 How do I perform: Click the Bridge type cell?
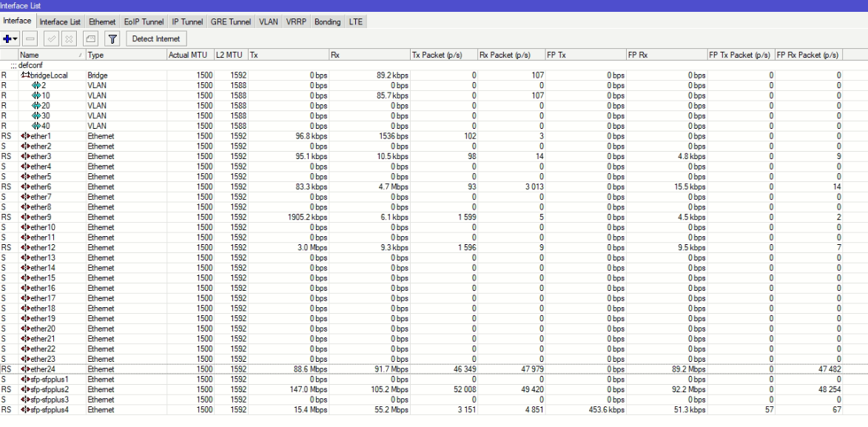coord(98,75)
